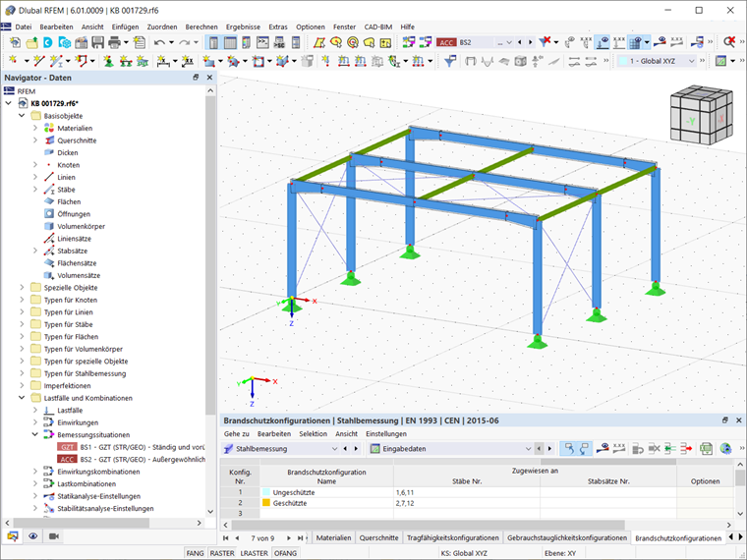
Task: Open the Stahlbemessung dropdown in table panel
Action: tap(334, 449)
